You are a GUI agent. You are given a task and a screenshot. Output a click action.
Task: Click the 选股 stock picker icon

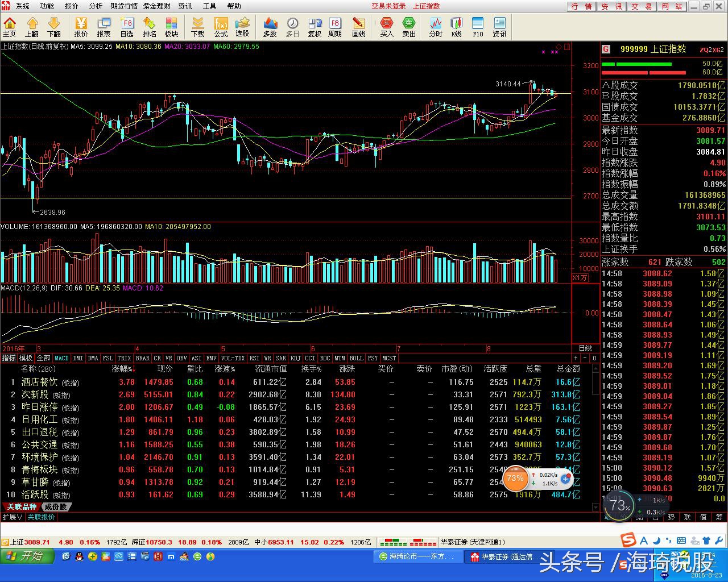pyautogui.click(x=243, y=27)
